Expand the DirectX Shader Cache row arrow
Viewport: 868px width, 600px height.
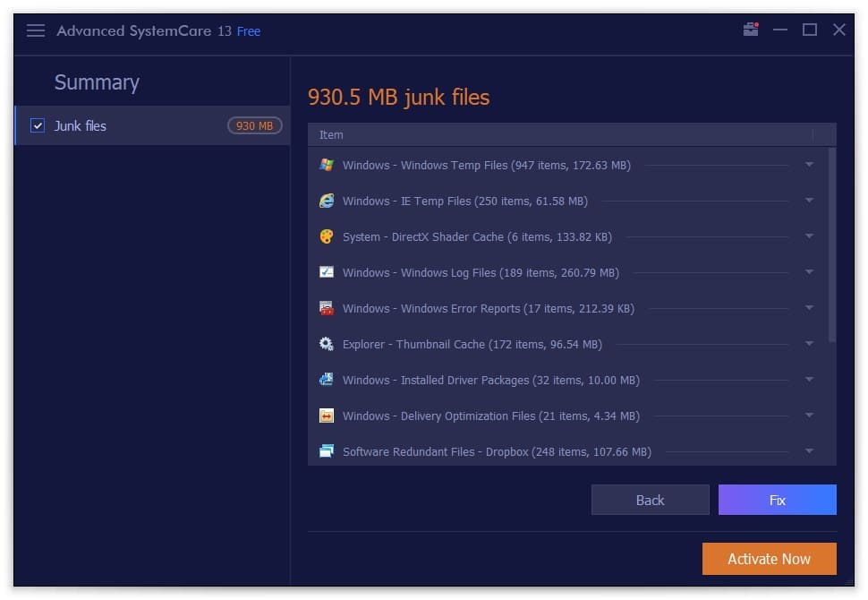point(809,236)
